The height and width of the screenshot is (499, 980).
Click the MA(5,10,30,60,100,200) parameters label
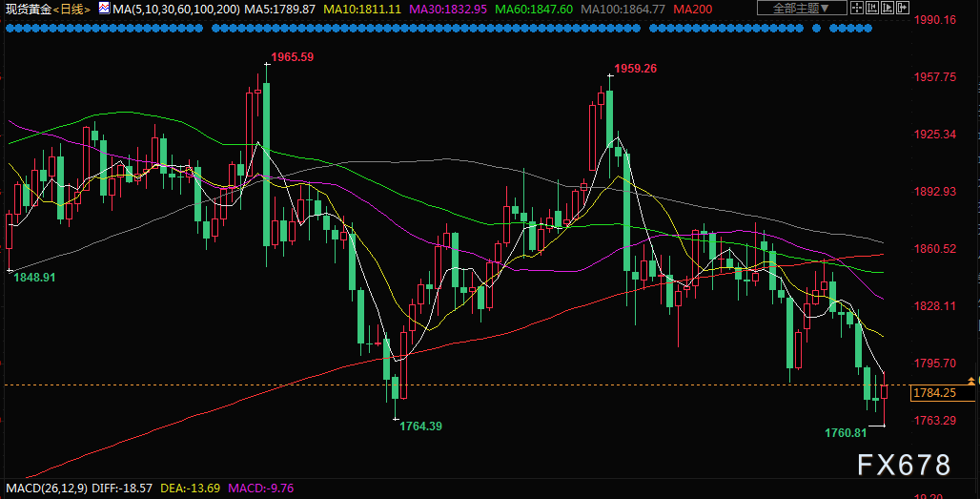(174, 9)
